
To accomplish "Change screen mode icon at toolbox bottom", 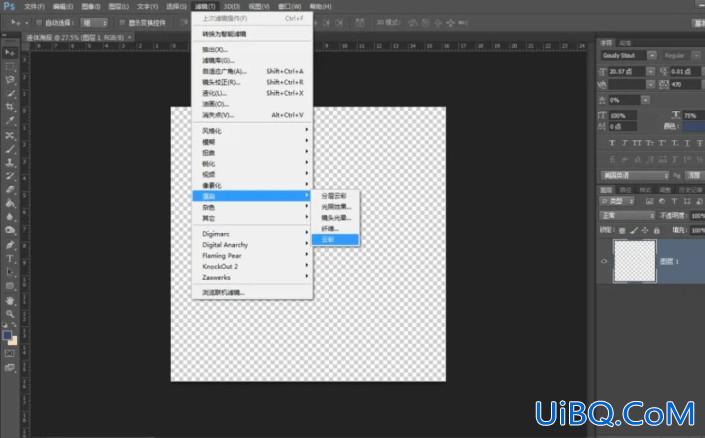I will (x=9, y=368).
